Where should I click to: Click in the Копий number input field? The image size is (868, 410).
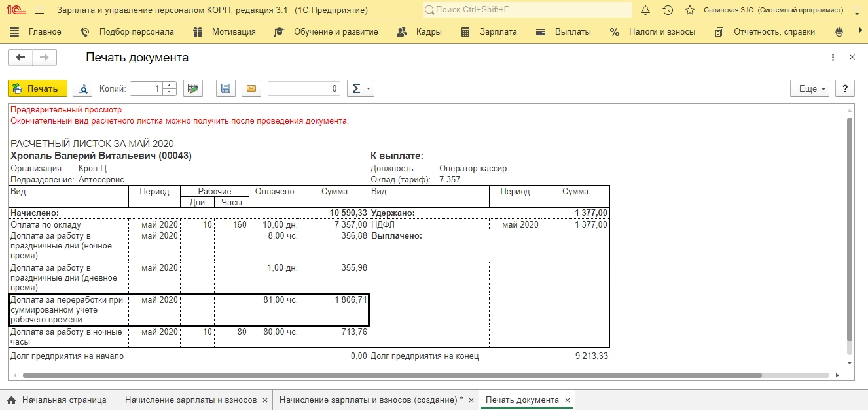tap(146, 88)
